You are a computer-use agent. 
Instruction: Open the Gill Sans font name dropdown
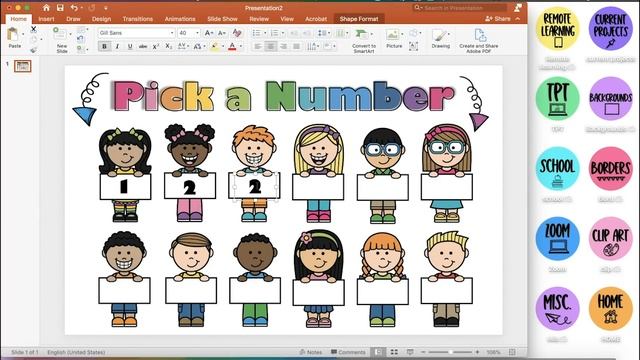coord(172,33)
